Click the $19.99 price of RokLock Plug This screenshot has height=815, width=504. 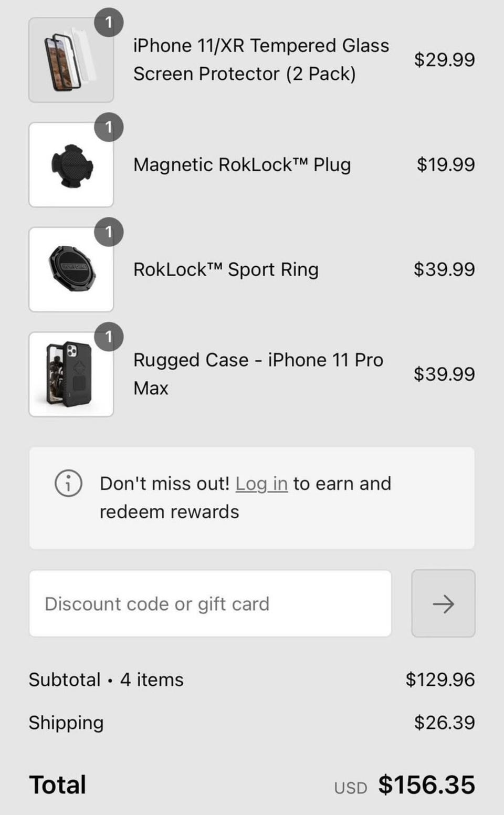tap(446, 164)
